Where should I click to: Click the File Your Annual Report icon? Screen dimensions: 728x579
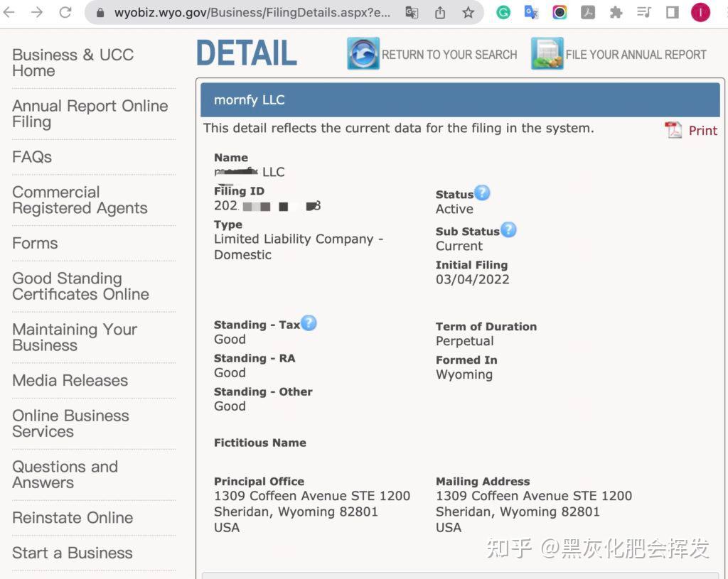point(547,54)
